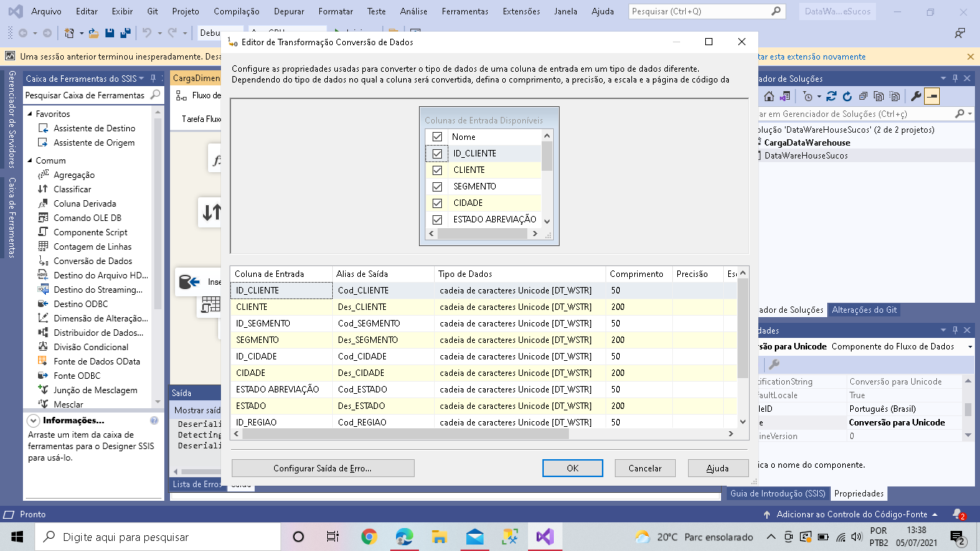The width and height of the screenshot is (980, 551).
Task: Click the live share icon at top right
Action: point(959,33)
